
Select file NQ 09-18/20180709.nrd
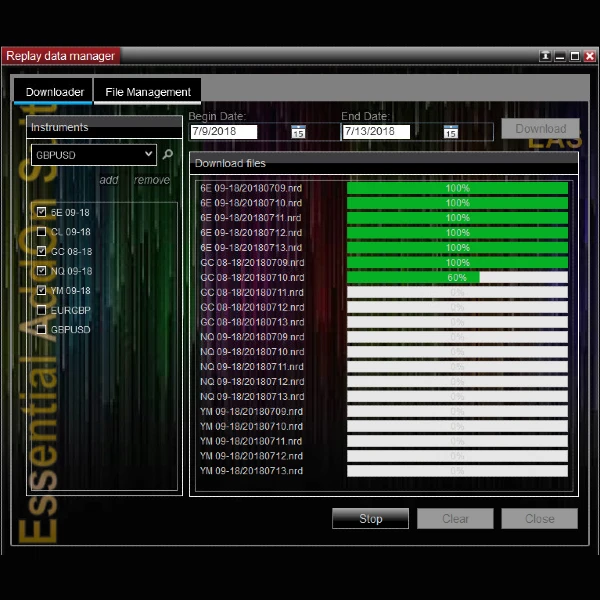point(252,337)
